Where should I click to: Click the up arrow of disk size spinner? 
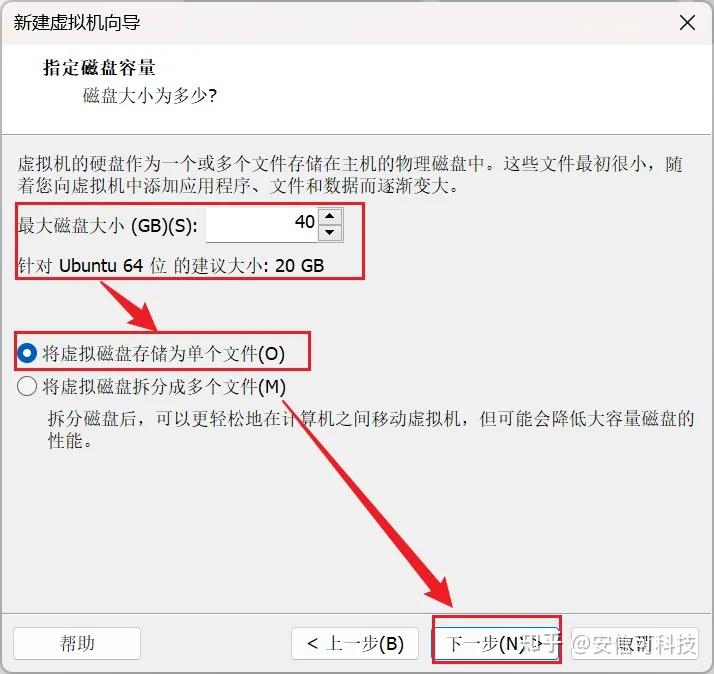[330, 216]
